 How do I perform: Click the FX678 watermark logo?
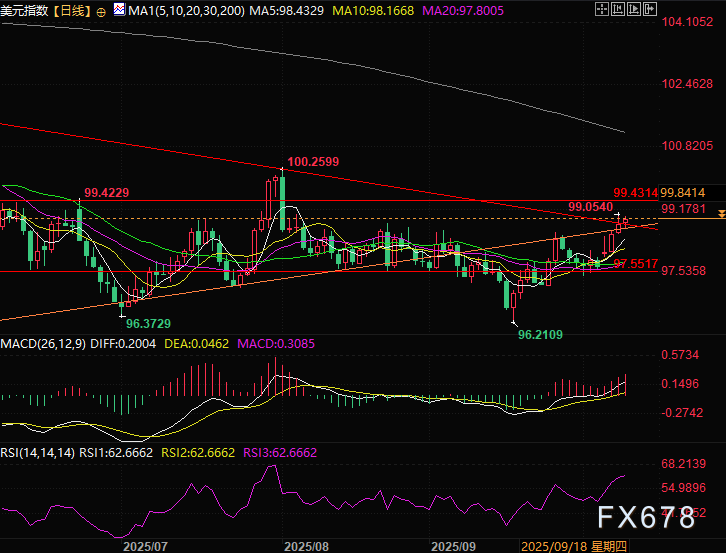[649, 518]
